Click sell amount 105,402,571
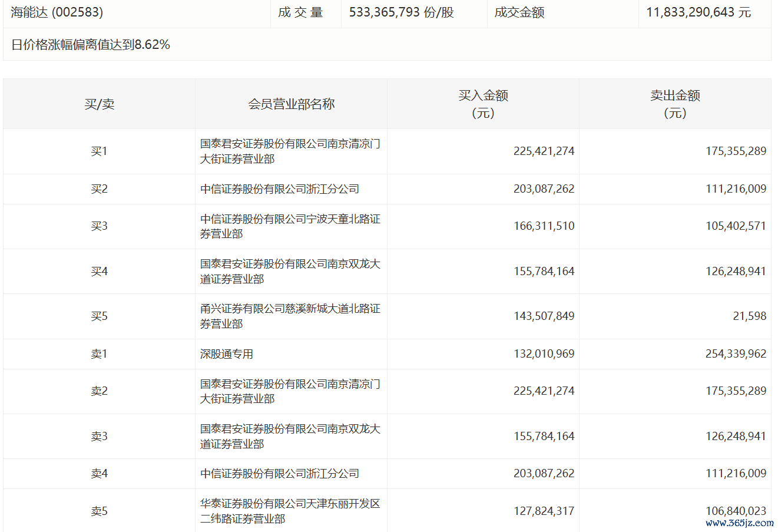Viewport: 778px width, 532px height. tap(736, 226)
